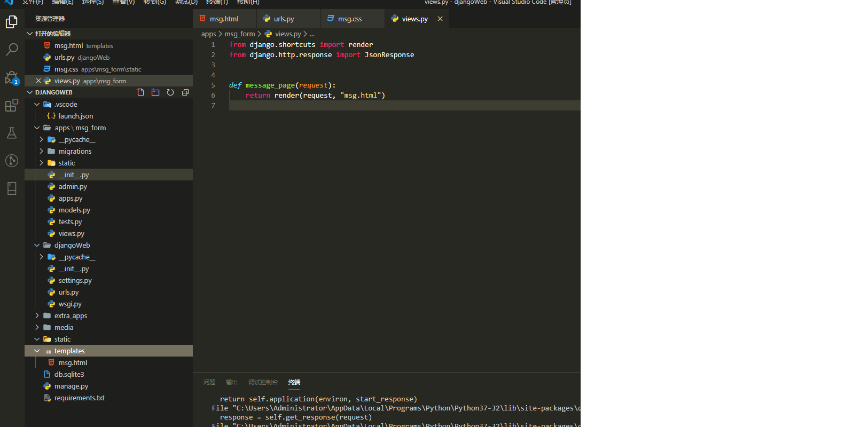This screenshot has width=868, height=427.
Task: Click New File icon in DJANGOWEB header
Action: (x=140, y=92)
